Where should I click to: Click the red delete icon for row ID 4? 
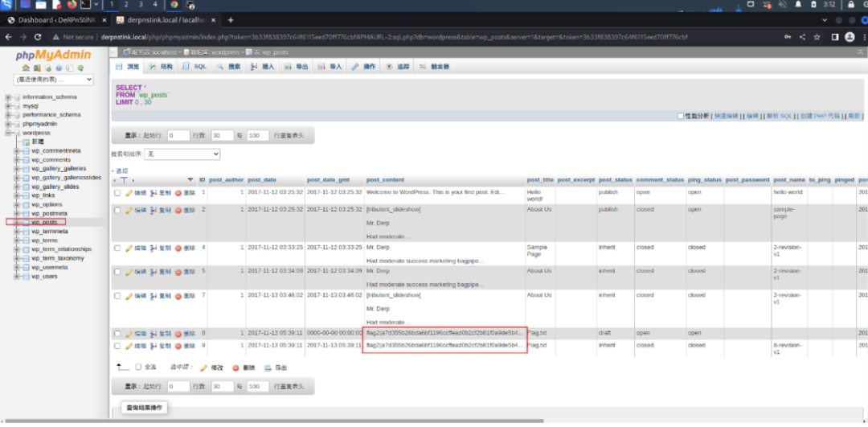click(x=178, y=248)
